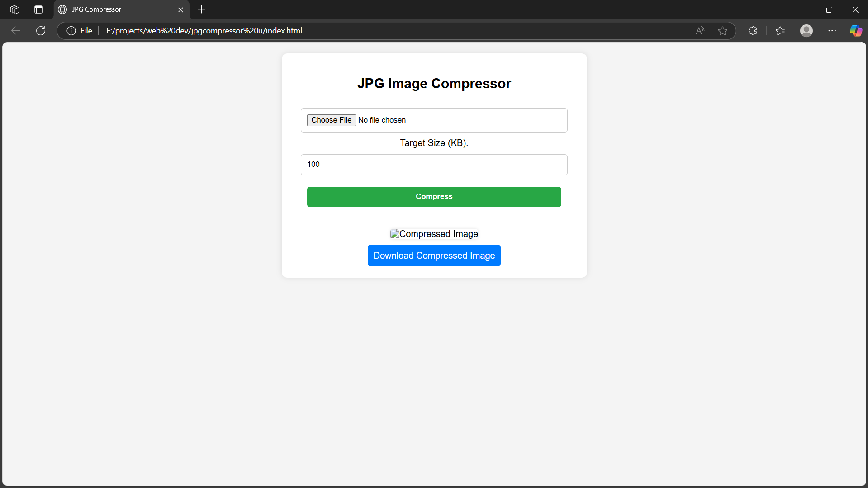Viewport: 868px width, 488px height.
Task: Click the browser back arrow icon
Action: click(16, 31)
